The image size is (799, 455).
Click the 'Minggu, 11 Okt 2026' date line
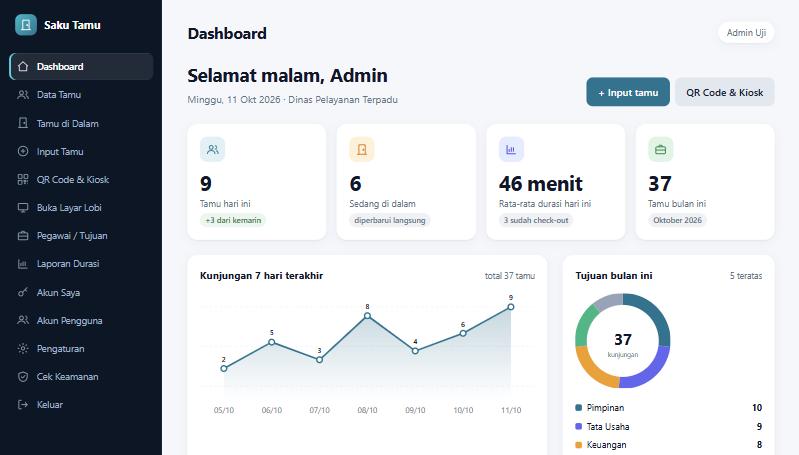click(x=292, y=100)
